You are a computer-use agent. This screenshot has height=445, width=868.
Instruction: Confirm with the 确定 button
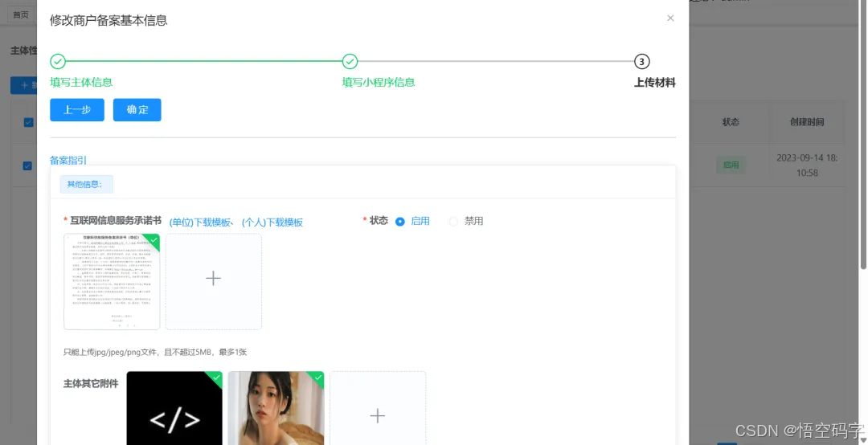click(137, 109)
